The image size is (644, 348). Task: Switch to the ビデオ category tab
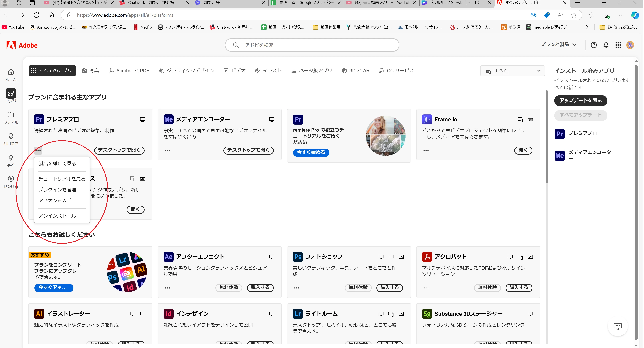click(234, 71)
